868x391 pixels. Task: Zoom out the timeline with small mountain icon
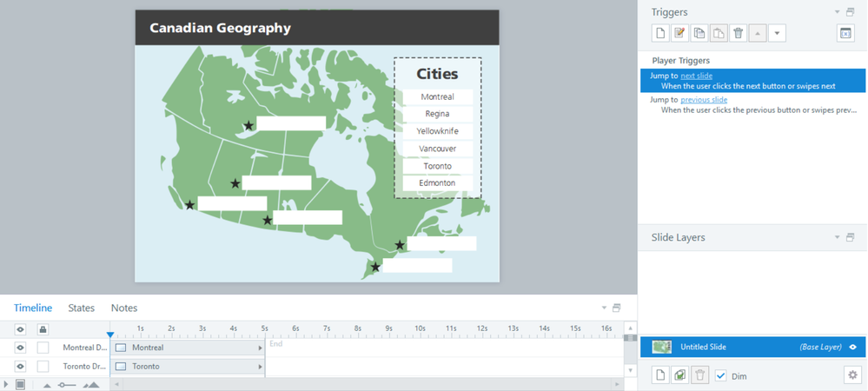[47, 385]
